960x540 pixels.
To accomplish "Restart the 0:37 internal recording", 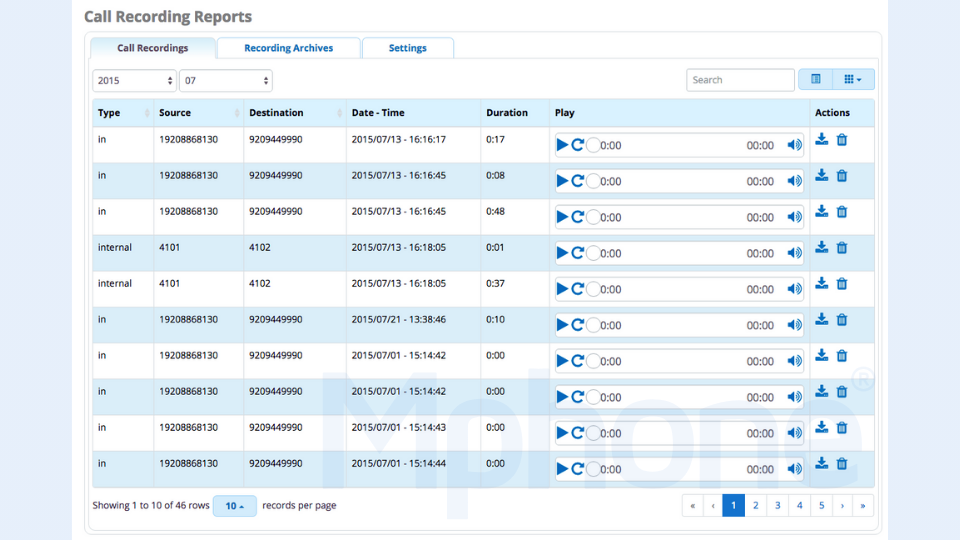I will pos(577,289).
